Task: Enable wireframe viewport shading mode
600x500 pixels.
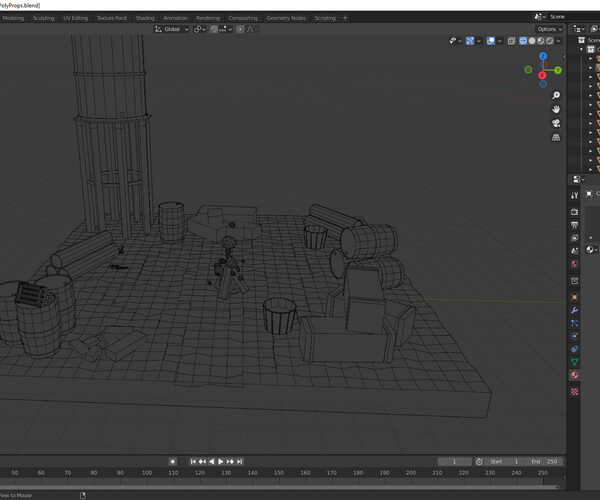Action: (x=525, y=41)
